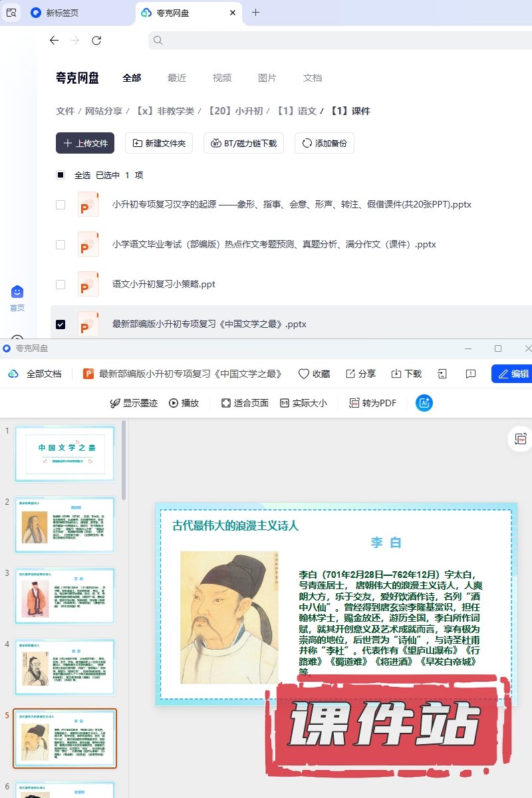
Task: Select slide 3 thumbnail in the panel
Action: tap(65, 597)
